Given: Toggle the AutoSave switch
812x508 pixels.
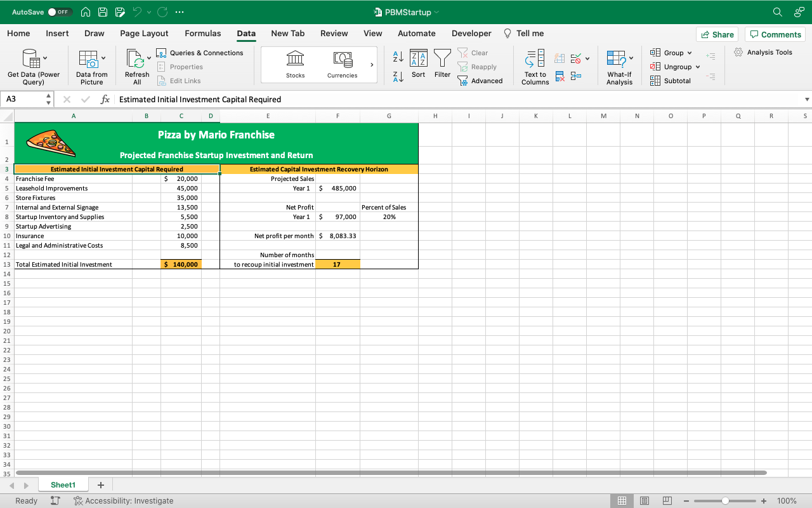Looking at the screenshot, I should (x=60, y=12).
